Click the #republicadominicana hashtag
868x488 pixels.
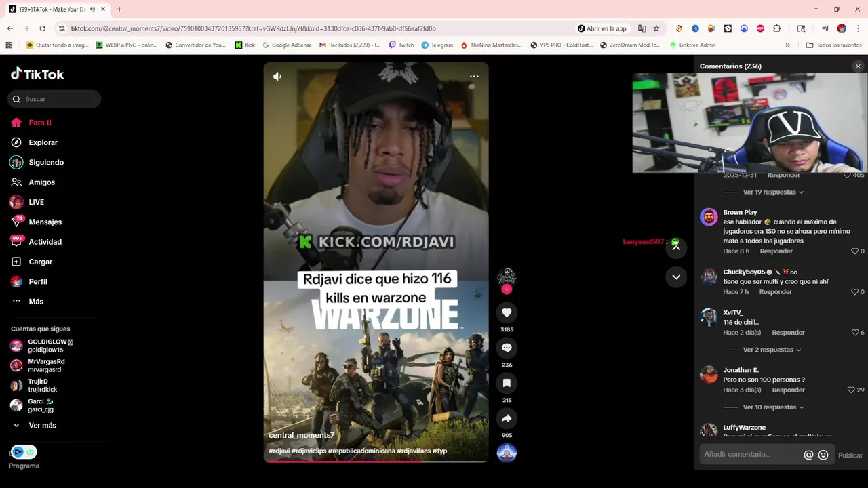tap(361, 451)
